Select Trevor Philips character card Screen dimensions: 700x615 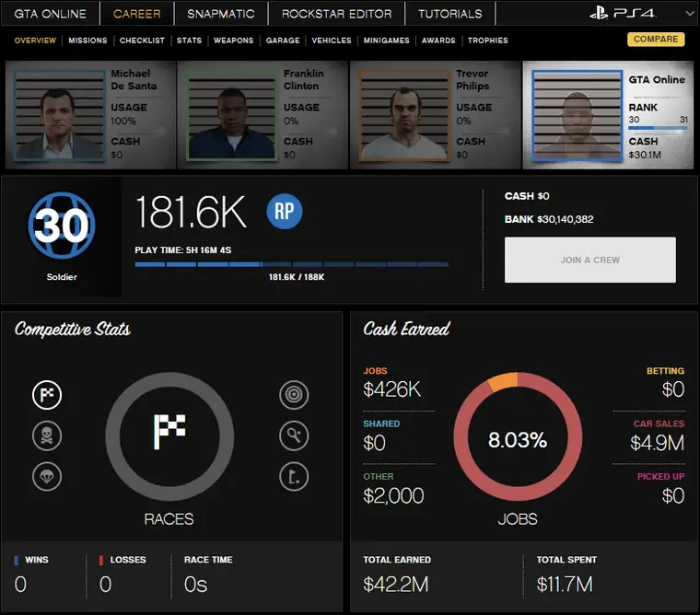(436, 115)
